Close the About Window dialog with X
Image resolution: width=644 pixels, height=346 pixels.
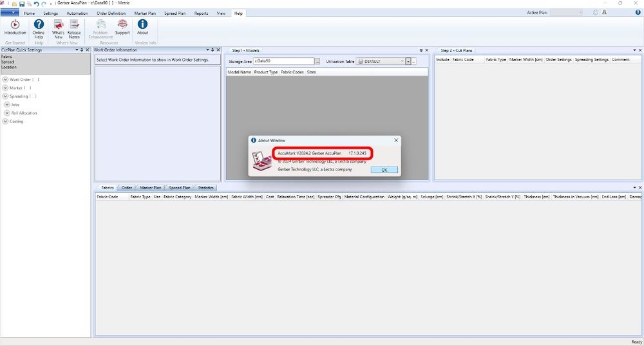[x=396, y=140]
